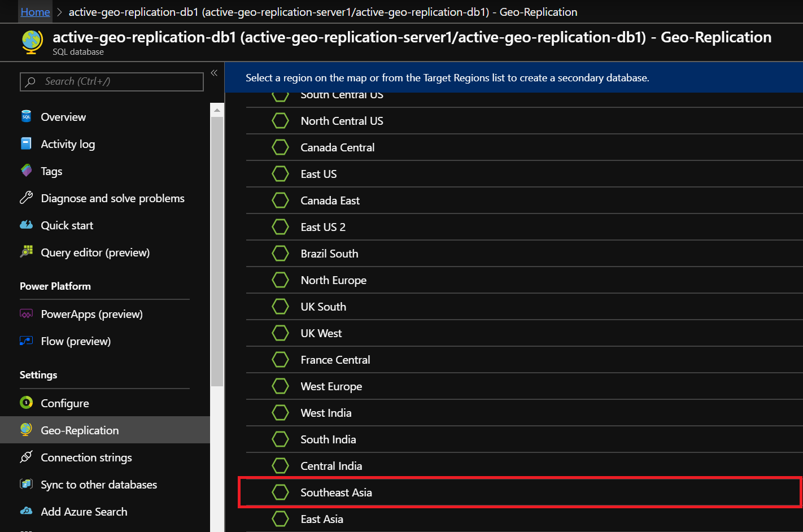This screenshot has width=803, height=532.
Task: Open the Quick start section
Action: 67,225
